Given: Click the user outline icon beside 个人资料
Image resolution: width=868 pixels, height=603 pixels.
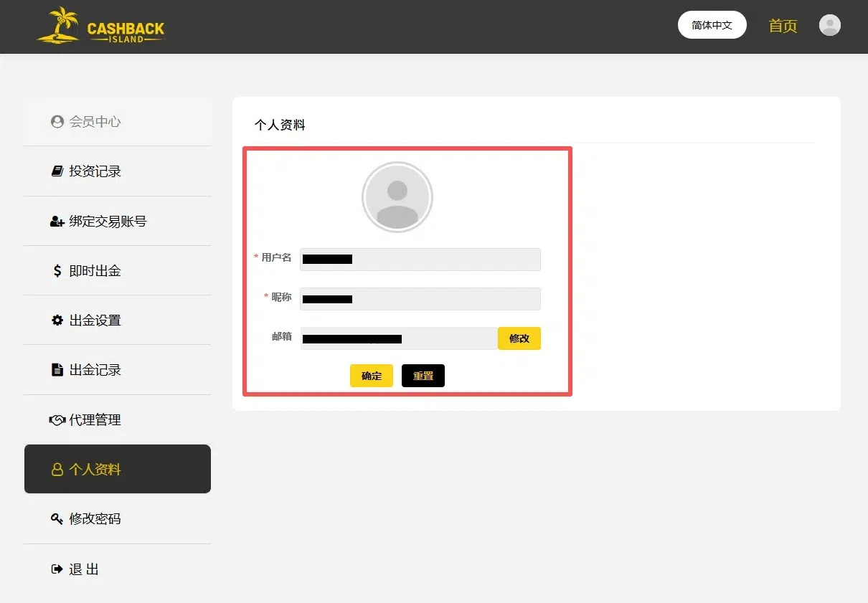Looking at the screenshot, I should click(57, 470).
